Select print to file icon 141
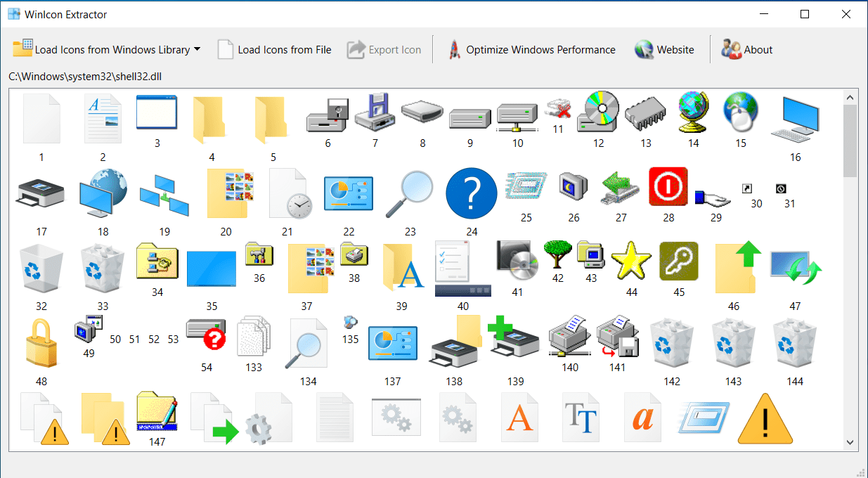This screenshot has height=478, width=868. (x=618, y=336)
